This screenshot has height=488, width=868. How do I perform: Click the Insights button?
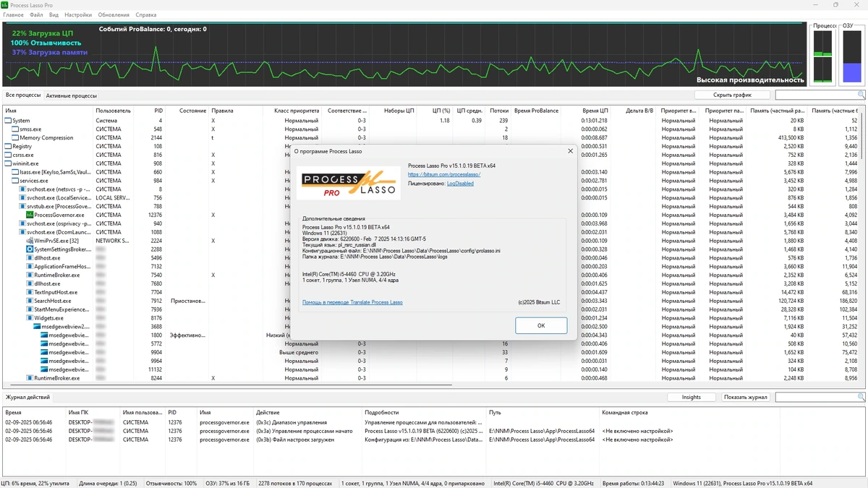coord(691,398)
